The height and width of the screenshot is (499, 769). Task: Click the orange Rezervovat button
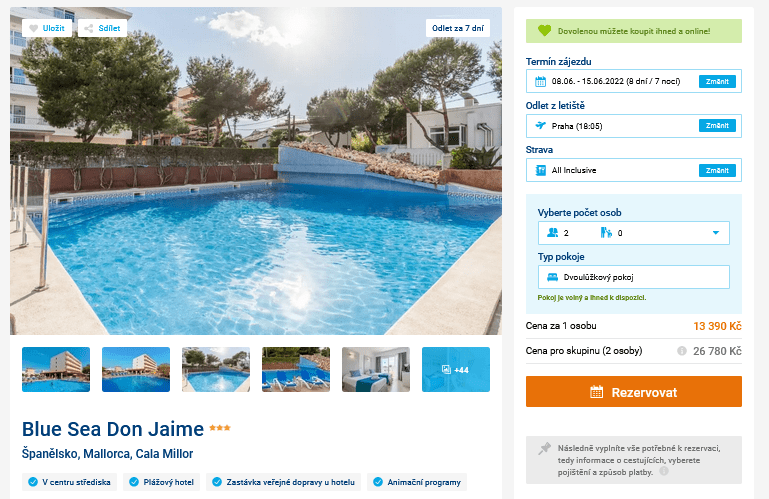click(x=634, y=392)
